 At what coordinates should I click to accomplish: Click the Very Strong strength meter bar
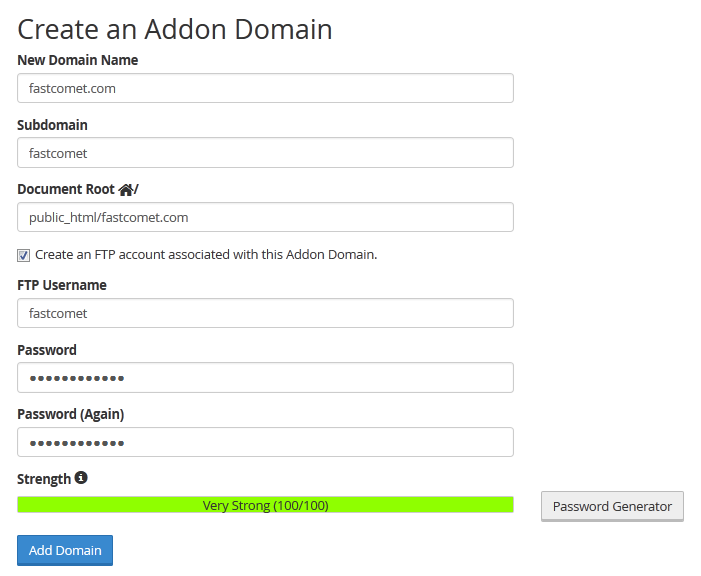tap(265, 505)
